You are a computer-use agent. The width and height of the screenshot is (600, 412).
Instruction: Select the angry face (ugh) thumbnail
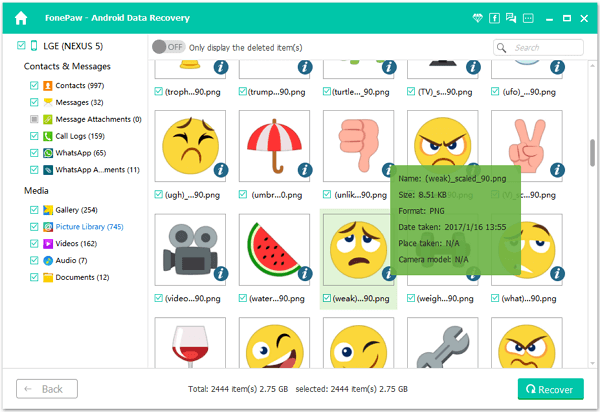pos(190,146)
